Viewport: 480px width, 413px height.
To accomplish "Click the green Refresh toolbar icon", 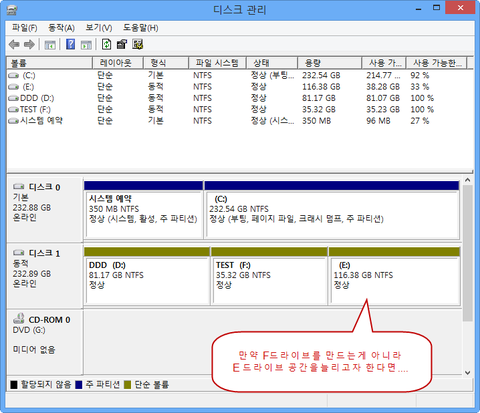I will click(x=106, y=44).
